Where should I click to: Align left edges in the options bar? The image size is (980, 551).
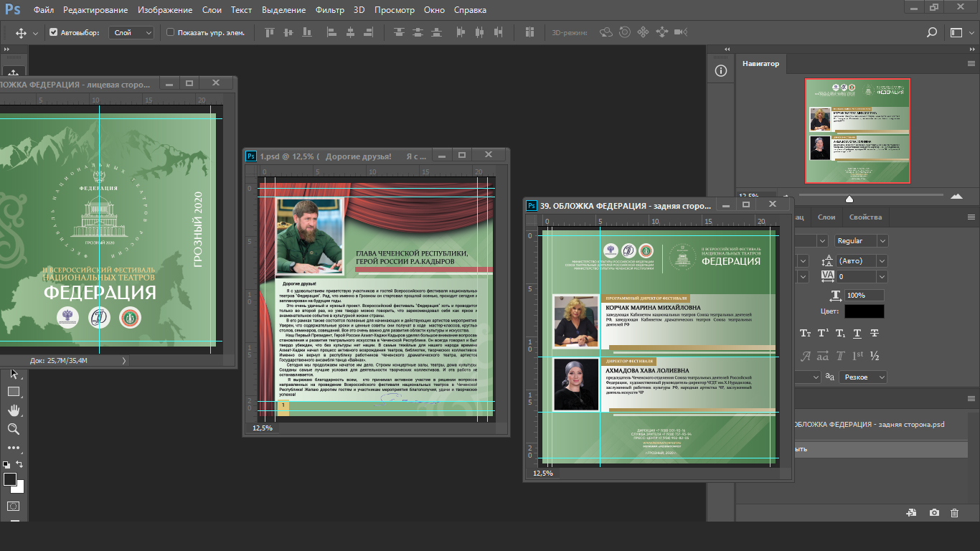(x=331, y=32)
